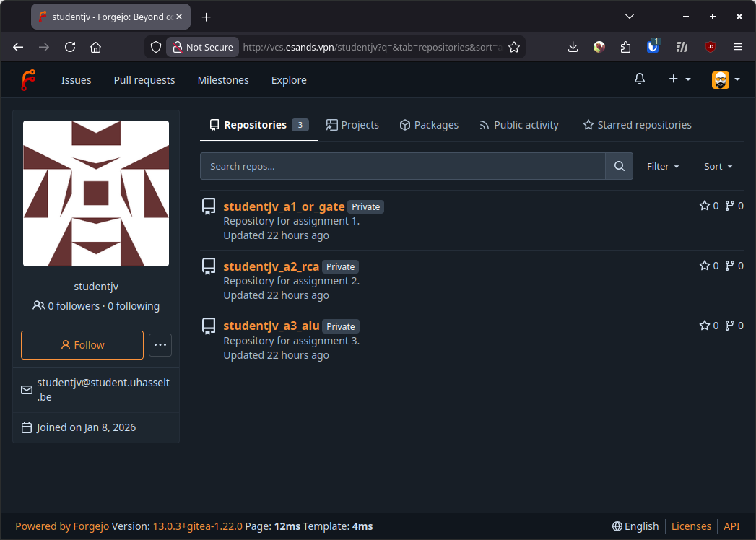Screen dimensions: 756x540
Task: Open the Bitwarden extension icon
Action: point(653,47)
